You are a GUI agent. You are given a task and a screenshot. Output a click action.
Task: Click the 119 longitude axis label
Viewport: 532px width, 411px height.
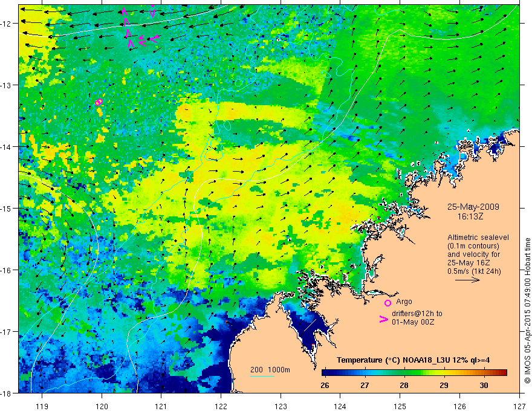click(x=42, y=406)
